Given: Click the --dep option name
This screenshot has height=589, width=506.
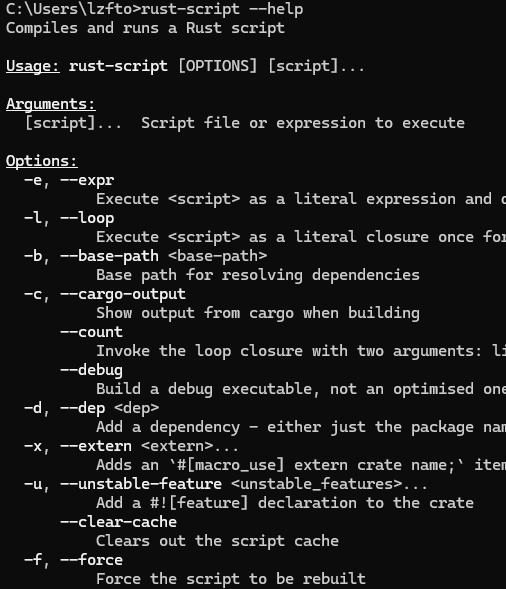Looking at the screenshot, I should pos(83,408).
